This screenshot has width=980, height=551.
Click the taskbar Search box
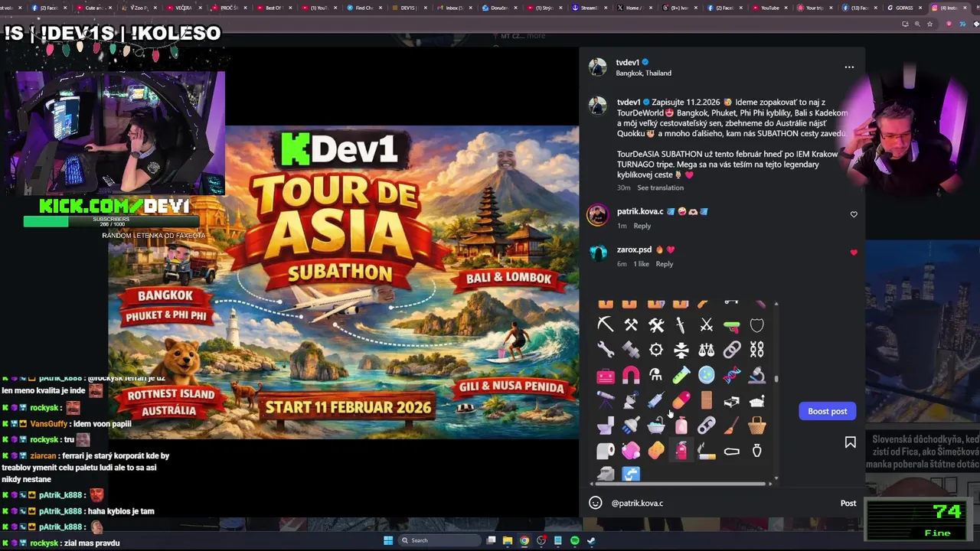(440, 540)
